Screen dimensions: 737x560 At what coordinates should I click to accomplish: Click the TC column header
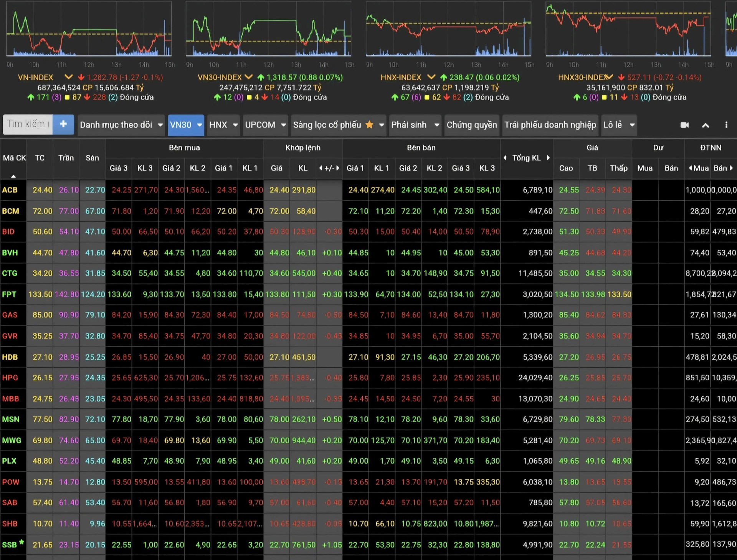tap(40, 158)
